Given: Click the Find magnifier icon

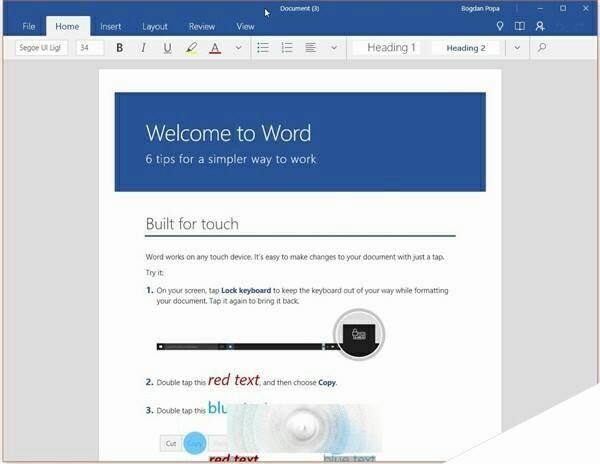Looking at the screenshot, I should 542,47.
